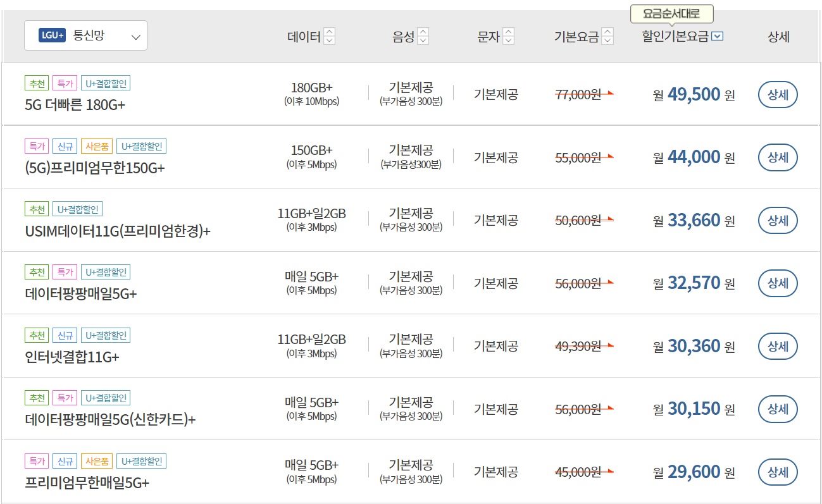Open the 데이터팡팡매일5G(신한카드)+ plan link
Viewport: 822px width, 504px height.
coord(111,420)
